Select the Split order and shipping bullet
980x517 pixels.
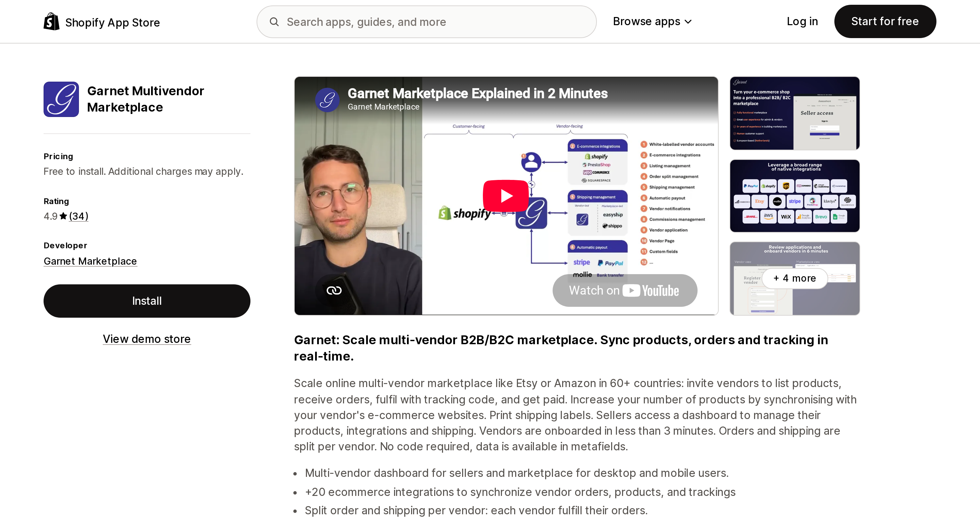click(x=476, y=510)
